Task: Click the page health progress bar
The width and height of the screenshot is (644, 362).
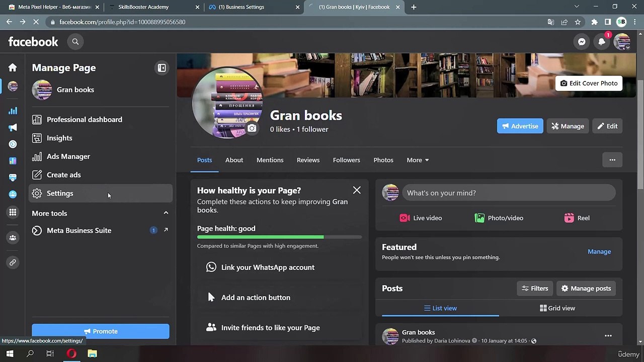Action: tap(279, 237)
